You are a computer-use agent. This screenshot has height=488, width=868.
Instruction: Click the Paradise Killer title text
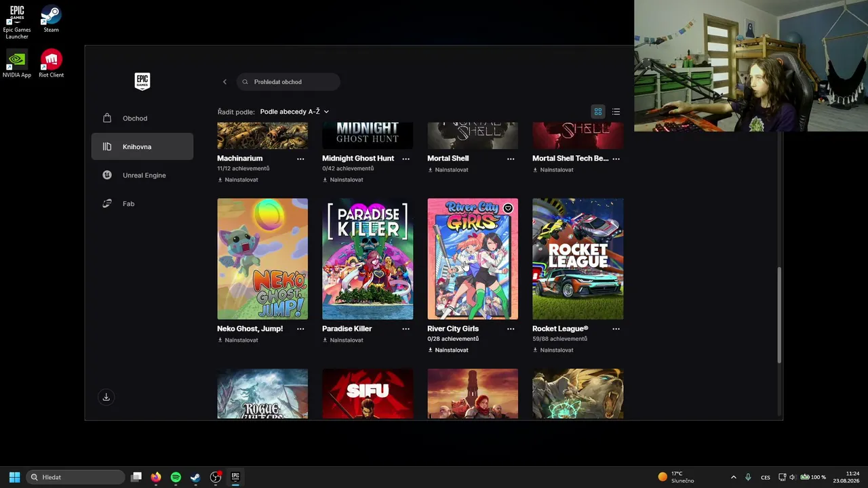tap(347, 329)
